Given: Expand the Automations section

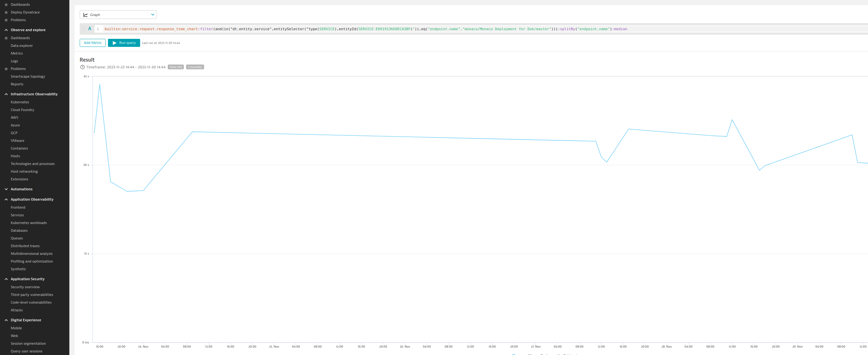Looking at the screenshot, I should [6, 189].
